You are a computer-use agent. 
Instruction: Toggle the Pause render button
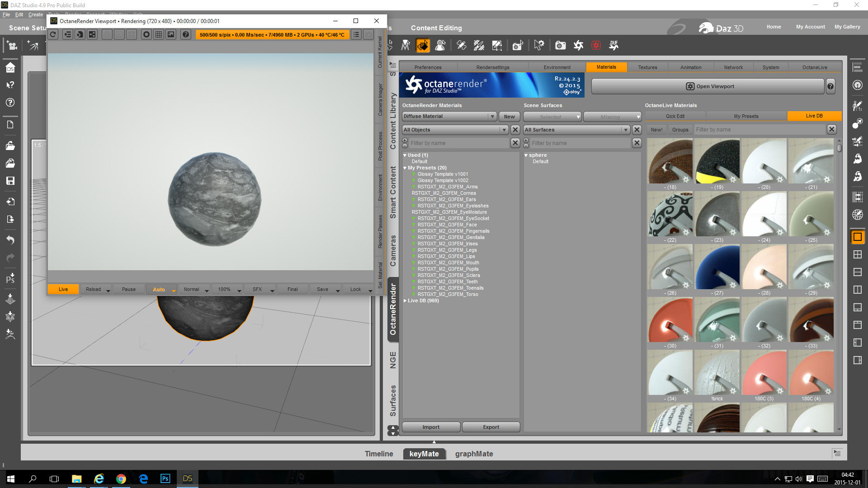point(128,289)
